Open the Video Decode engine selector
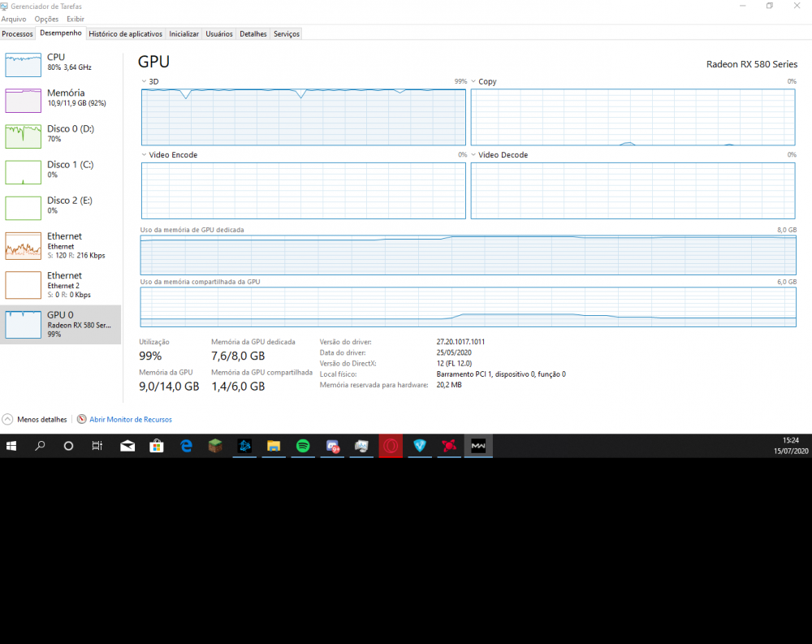This screenshot has height=644, width=812. tap(474, 155)
